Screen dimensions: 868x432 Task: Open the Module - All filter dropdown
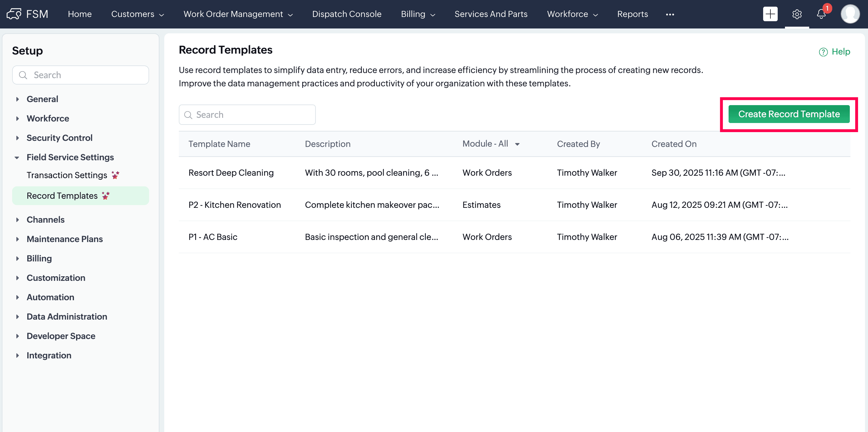491,144
